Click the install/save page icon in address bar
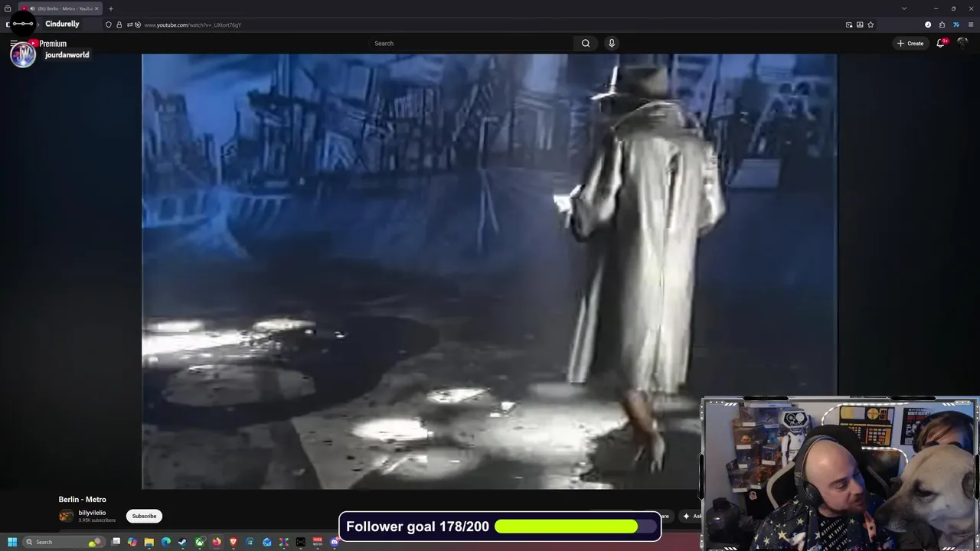Image resolution: width=980 pixels, height=551 pixels. [x=860, y=24]
